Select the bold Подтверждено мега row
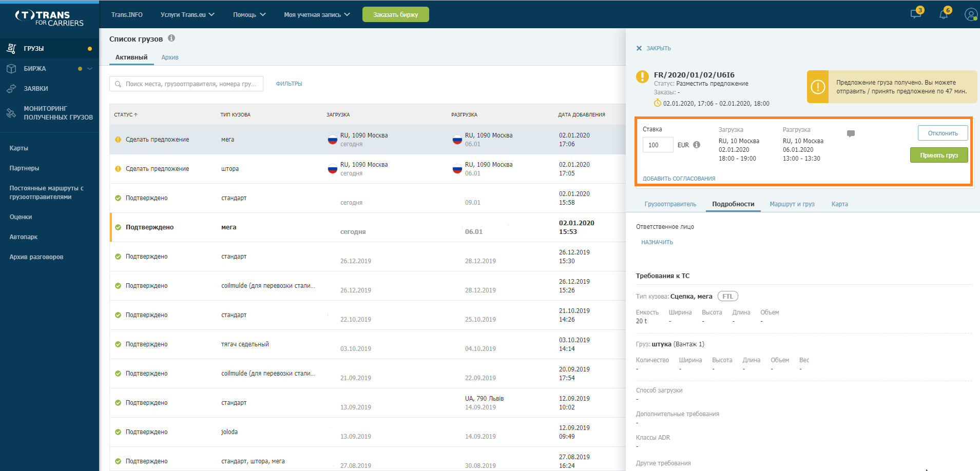Image resolution: width=980 pixels, height=471 pixels. click(x=368, y=227)
